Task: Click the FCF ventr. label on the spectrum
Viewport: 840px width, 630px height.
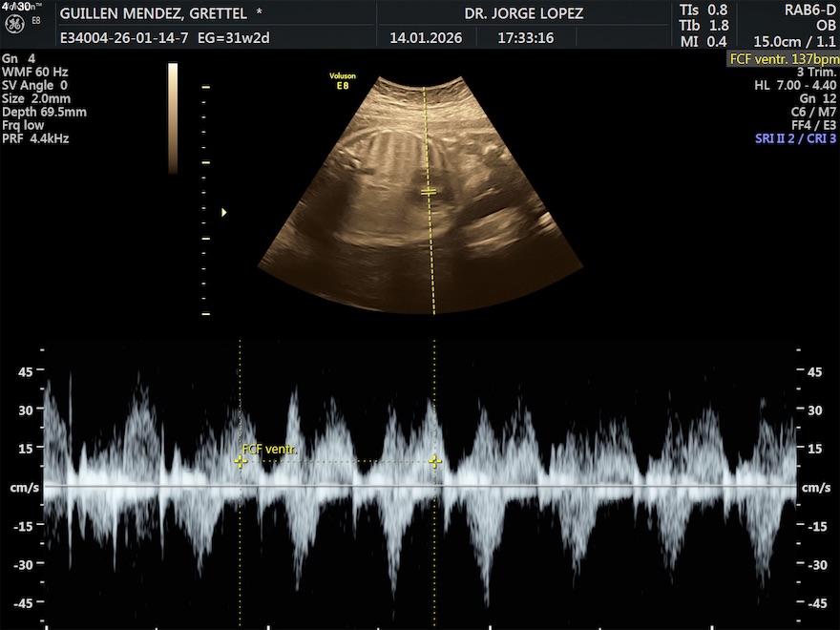Action: pos(269,449)
